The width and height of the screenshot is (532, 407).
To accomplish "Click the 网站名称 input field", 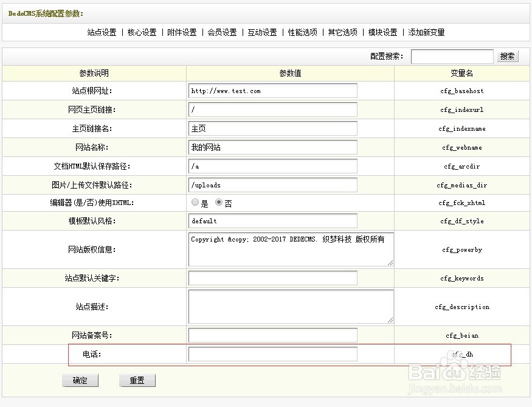I will (273, 147).
